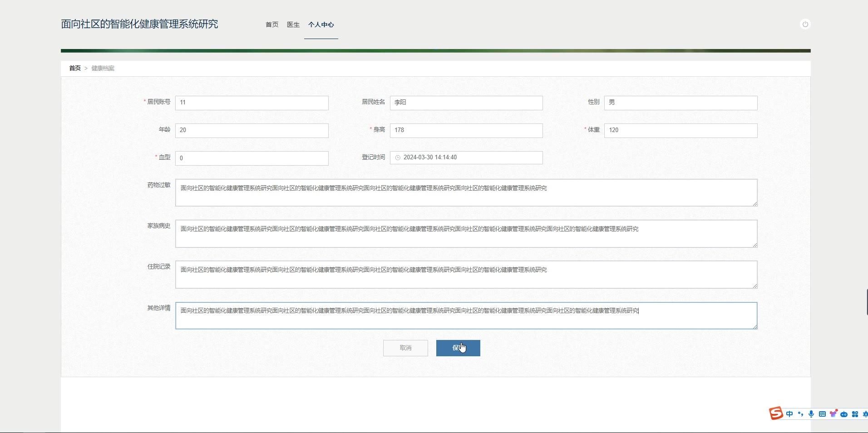Toggle the 中 Chinese/English input mode
The height and width of the screenshot is (433, 868).
pos(789,414)
